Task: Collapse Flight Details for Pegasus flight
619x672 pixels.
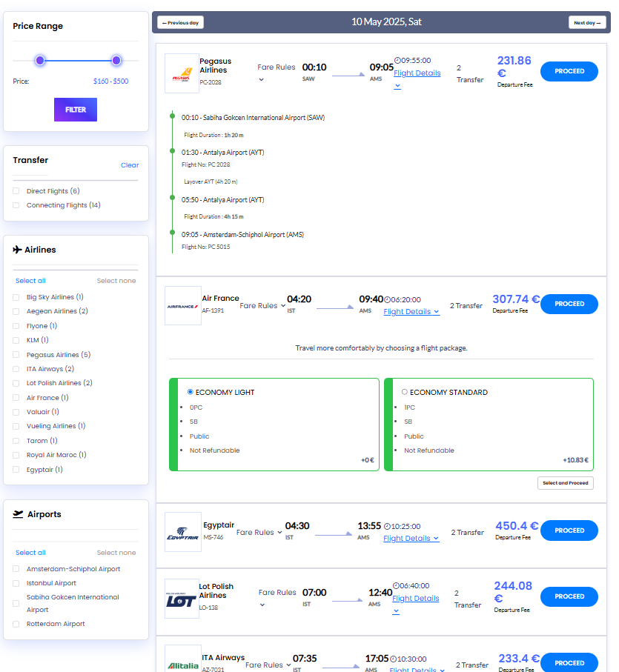Action: coord(417,79)
